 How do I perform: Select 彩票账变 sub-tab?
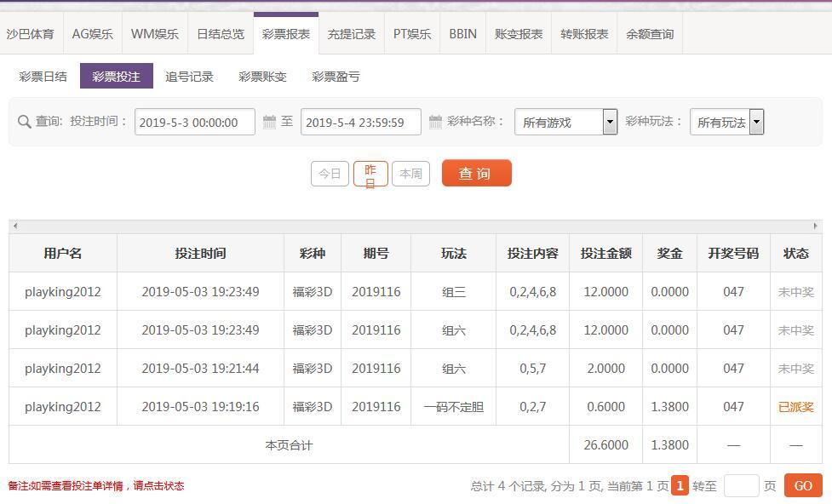pos(262,77)
